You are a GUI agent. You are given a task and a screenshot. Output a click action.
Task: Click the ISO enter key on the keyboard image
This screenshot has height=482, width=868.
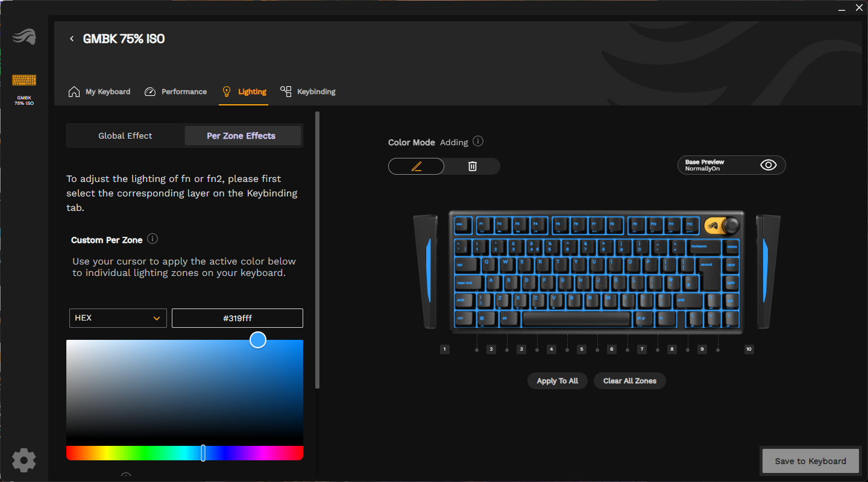coord(711,275)
